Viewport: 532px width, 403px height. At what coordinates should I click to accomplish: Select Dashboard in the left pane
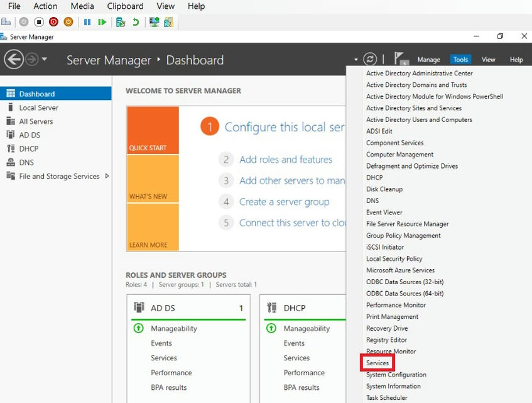pos(56,94)
